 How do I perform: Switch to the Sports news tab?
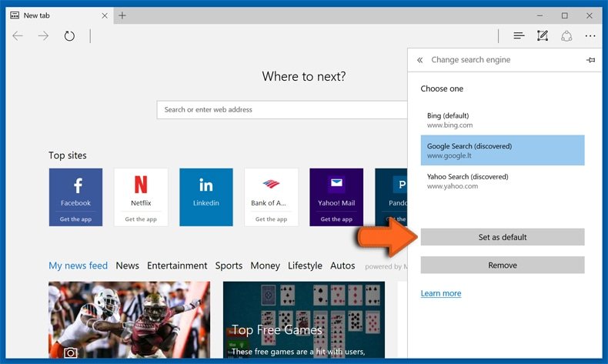click(x=229, y=265)
